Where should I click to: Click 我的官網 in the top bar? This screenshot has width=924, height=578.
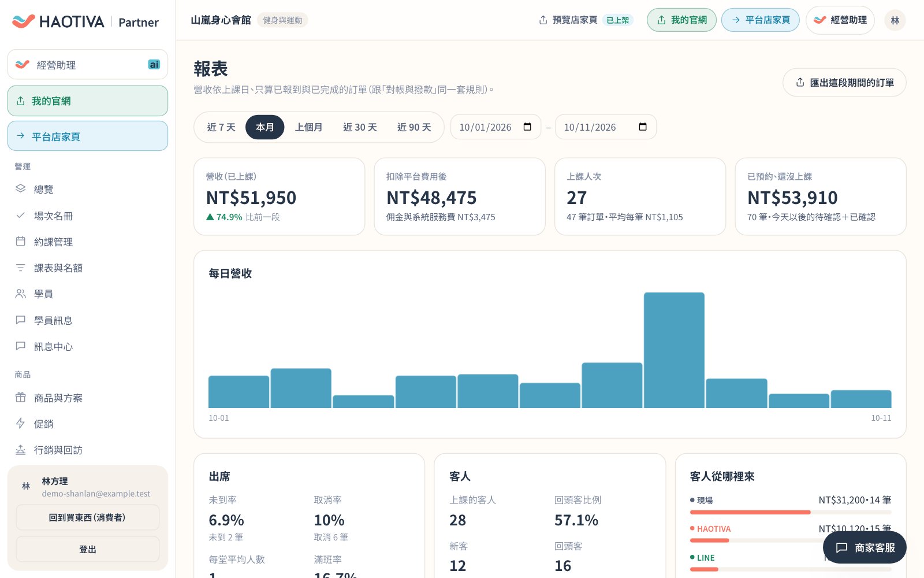click(x=681, y=20)
